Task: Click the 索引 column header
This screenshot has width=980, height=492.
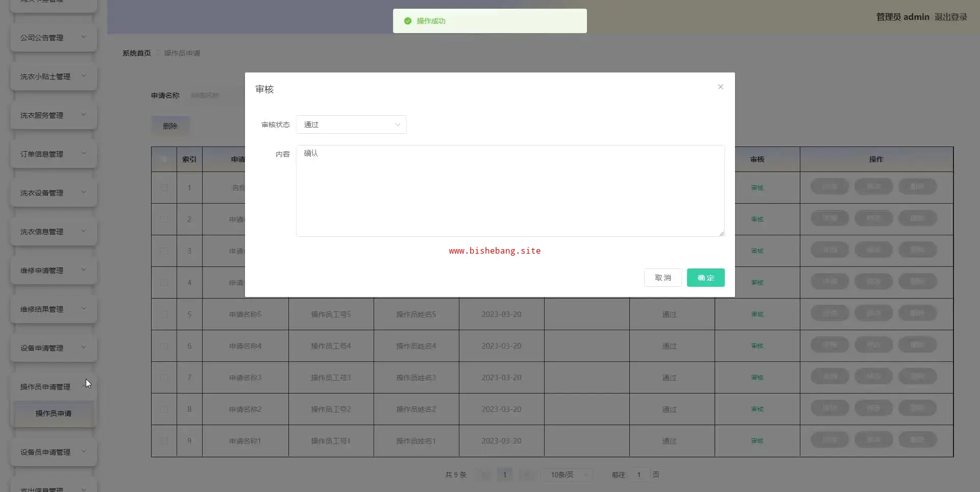Action: (x=189, y=159)
